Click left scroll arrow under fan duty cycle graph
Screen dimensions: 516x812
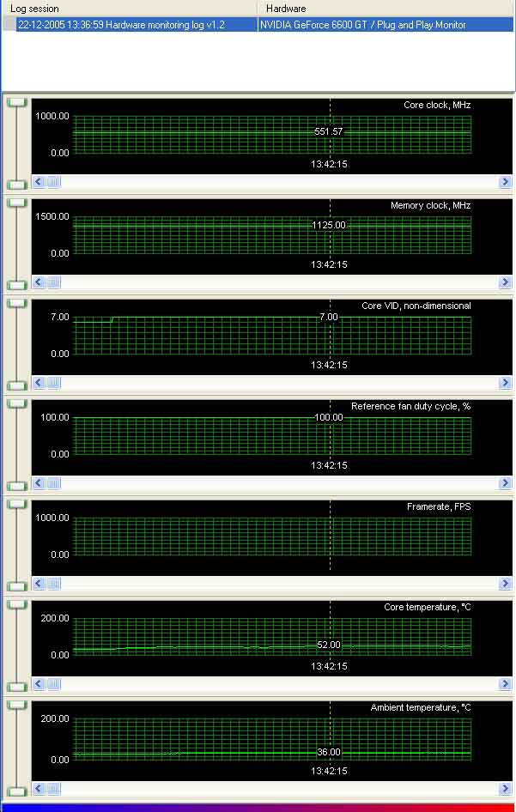click(39, 483)
